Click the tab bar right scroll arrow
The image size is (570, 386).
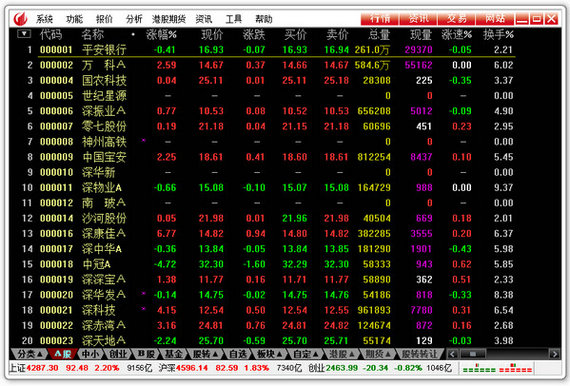[554, 354]
